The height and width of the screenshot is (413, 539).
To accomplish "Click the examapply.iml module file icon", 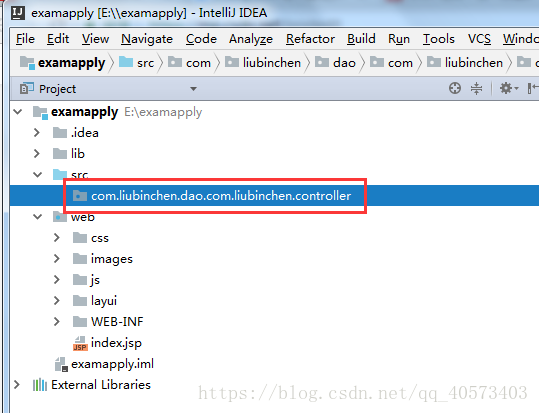I will click(x=62, y=365).
